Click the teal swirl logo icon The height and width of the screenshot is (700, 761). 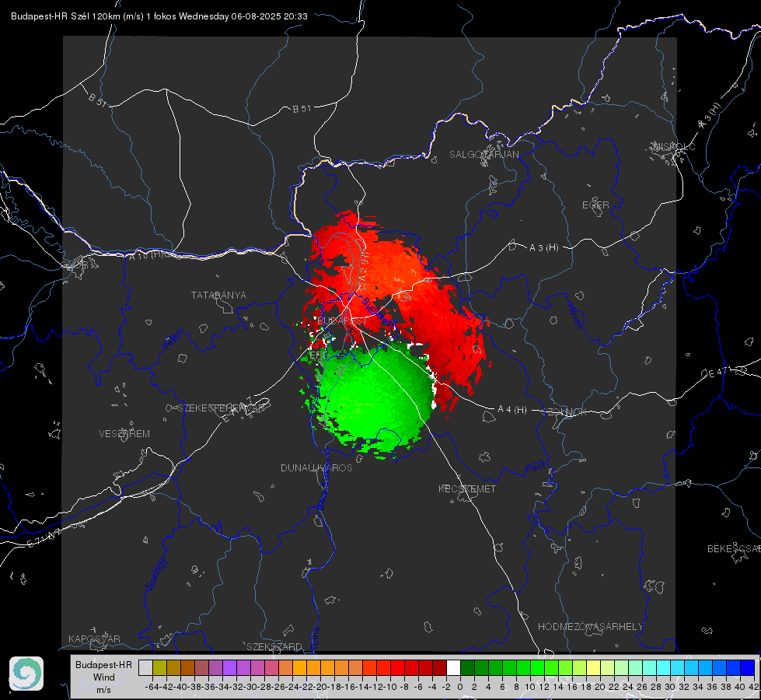pos(26,674)
